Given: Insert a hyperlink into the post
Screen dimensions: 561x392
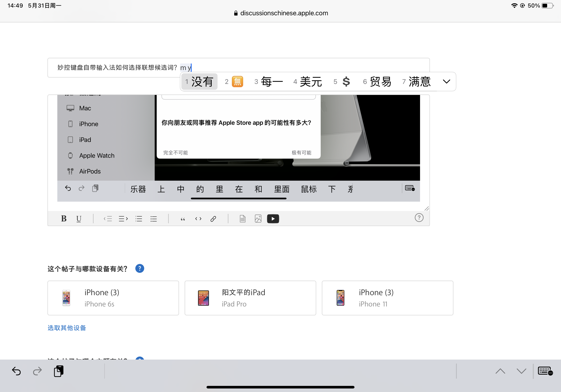Looking at the screenshot, I should 213,219.
